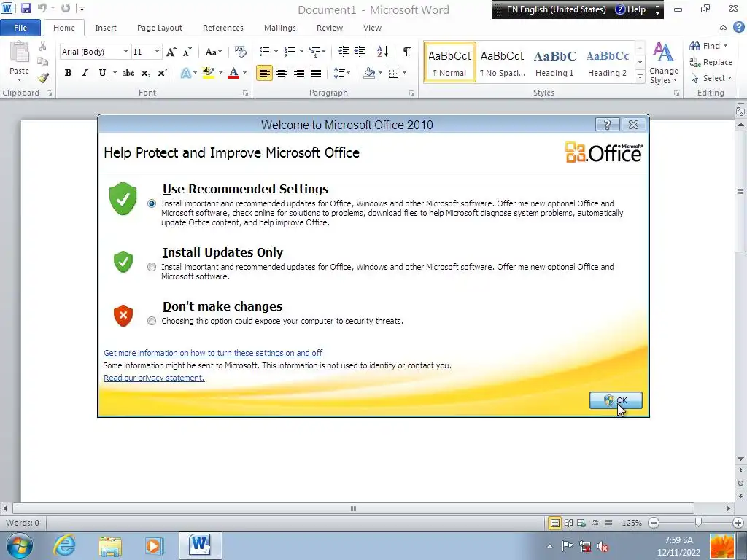Screen dimensions: 747x560
Task: Click the Cut scissors icon
Action: pyautogui.click(x=43, y=46)
